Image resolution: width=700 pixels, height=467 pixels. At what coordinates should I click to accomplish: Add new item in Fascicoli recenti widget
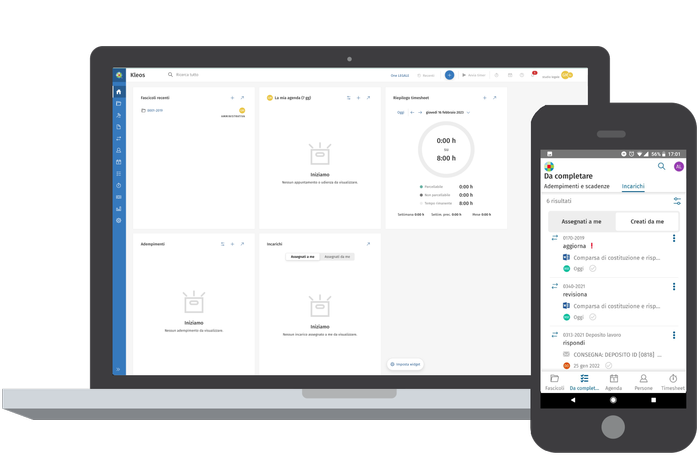[x=232, y=98]
